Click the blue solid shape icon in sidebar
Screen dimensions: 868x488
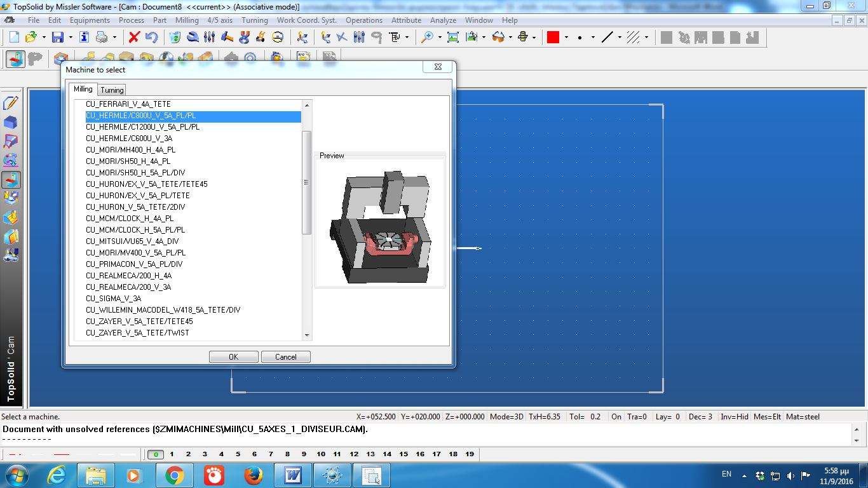point(11,122)
